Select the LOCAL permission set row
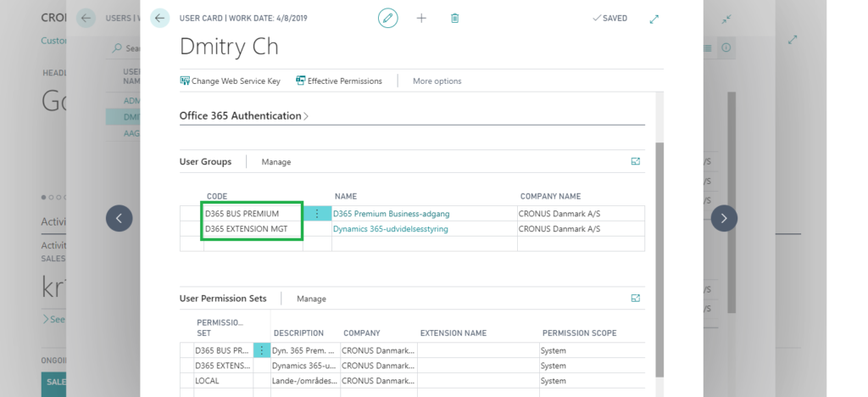The image size is (868, 397). [413, 381]
